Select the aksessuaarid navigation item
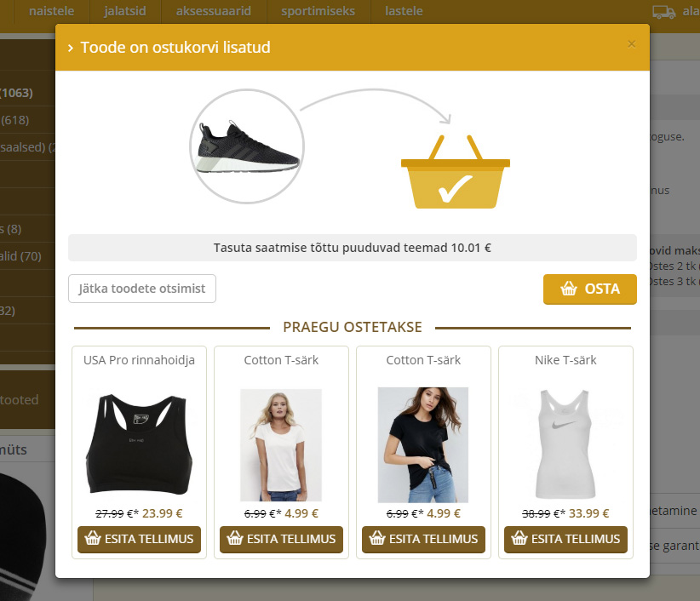 point(214,11)
